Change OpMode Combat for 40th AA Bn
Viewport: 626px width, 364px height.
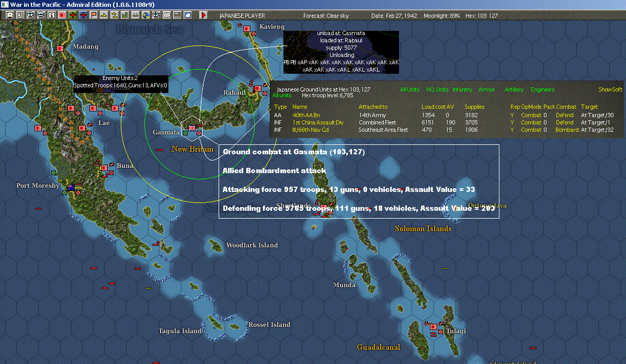pyautogui.click(x=531, y=115)
